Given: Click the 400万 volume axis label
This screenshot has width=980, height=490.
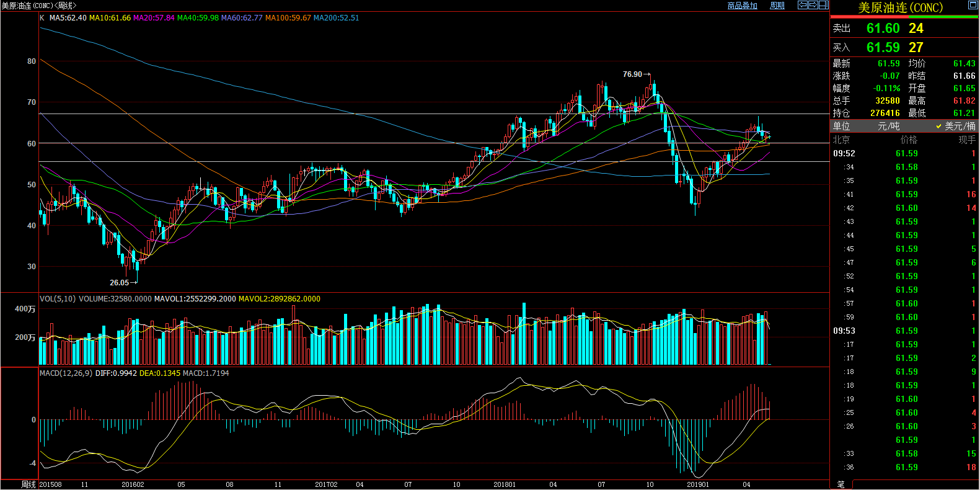Looking at the screenshot, I should (x=25, y=309).
